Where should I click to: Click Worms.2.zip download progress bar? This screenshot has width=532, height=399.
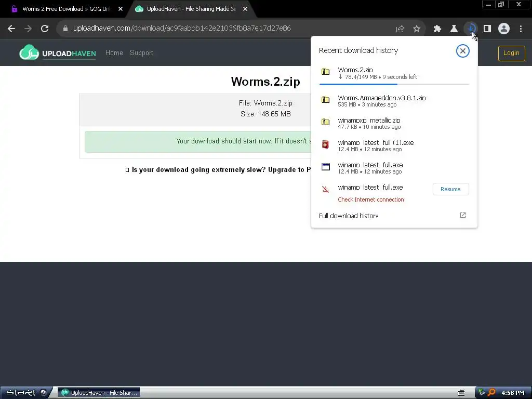click(x=394, y=84)
